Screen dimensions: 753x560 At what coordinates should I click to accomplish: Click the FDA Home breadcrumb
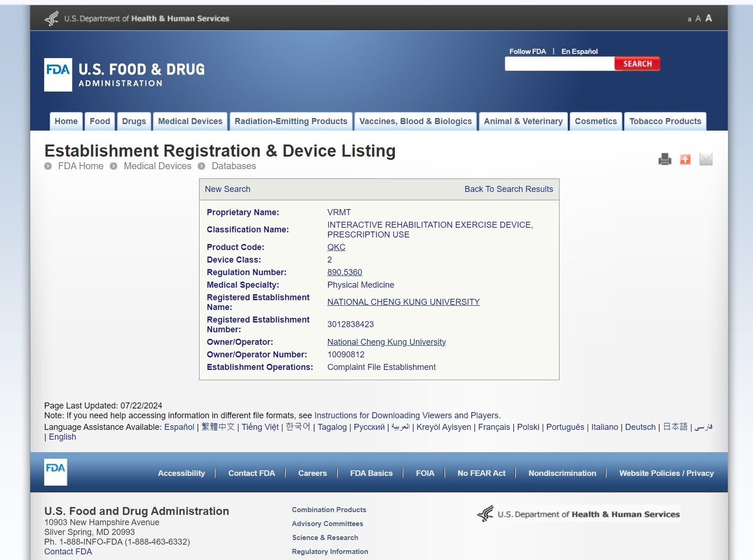tap(81, 166)
